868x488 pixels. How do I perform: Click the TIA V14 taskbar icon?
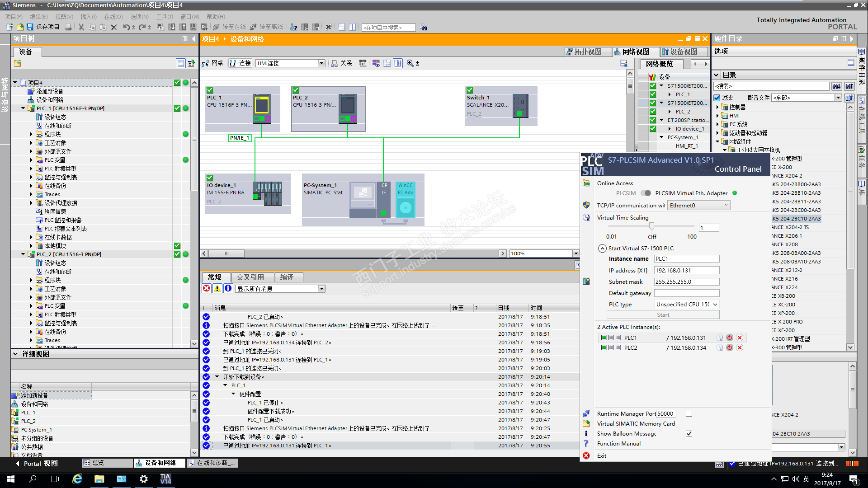click(x=165, y=479)
